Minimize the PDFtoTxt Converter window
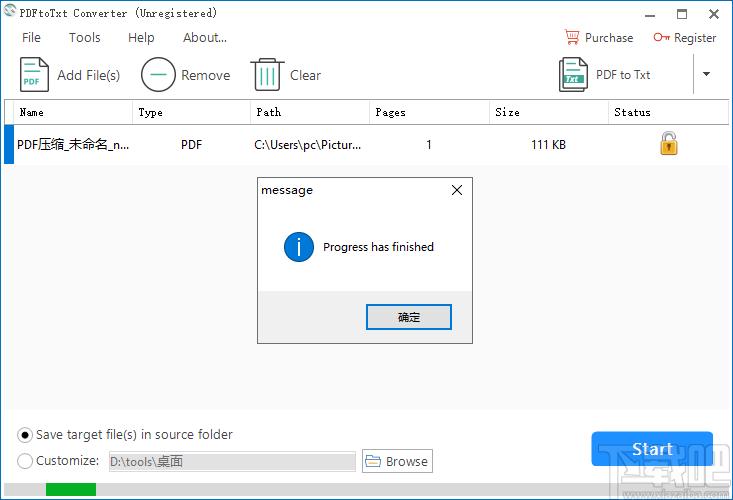Viewport: 733px width, 500px height. point(650,14)
